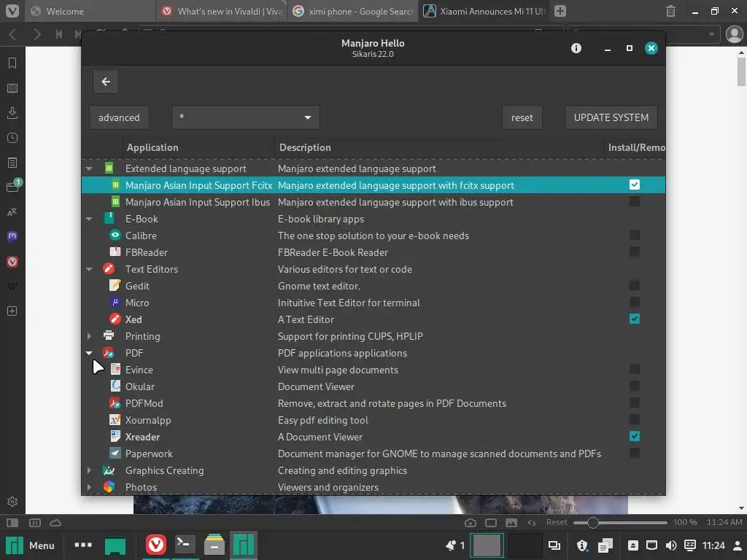Expand the Printing group

coord(89,336)
